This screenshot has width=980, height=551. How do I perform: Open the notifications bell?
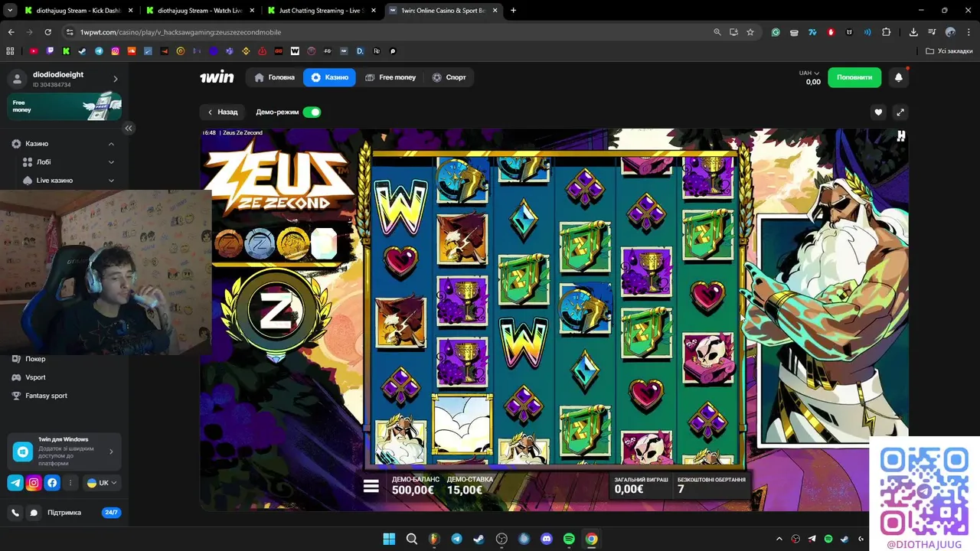(899, 77)
